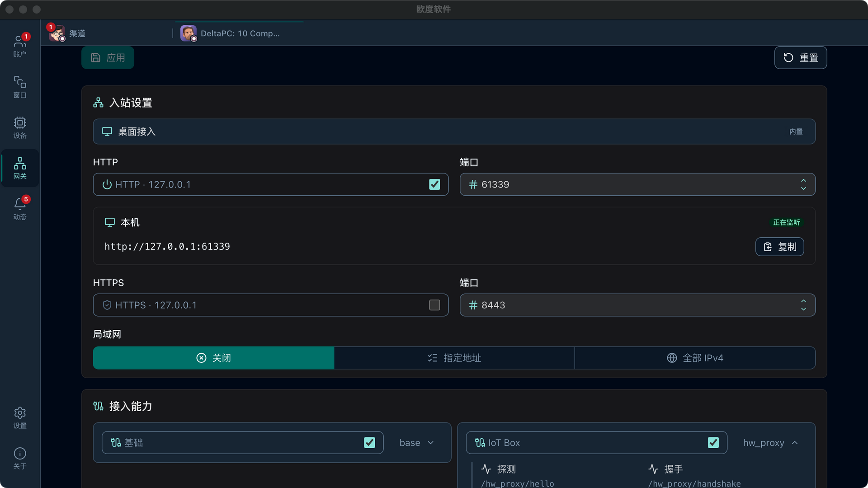Click the http://127.0.0.1:61339 address text
The height and width of the screenshot is (488, 868).
pos(167,247)
